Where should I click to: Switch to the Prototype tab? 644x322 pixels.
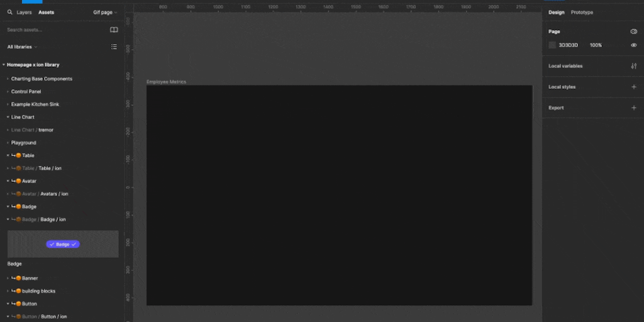[x=582, y=13]
